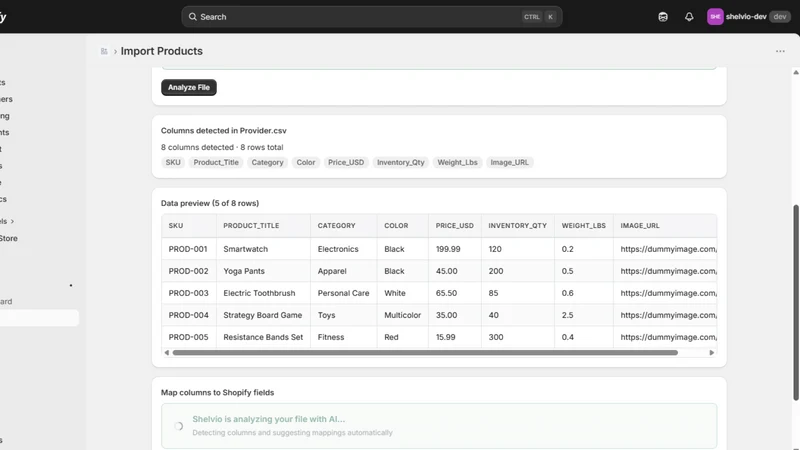Click the SKU column chip
Image resolution: width=800 pixels, height=450 pixels.
click(173, 162)
